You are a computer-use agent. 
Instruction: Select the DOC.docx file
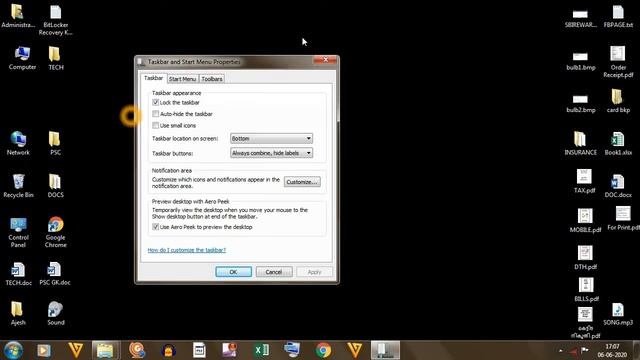pos(618,186)
